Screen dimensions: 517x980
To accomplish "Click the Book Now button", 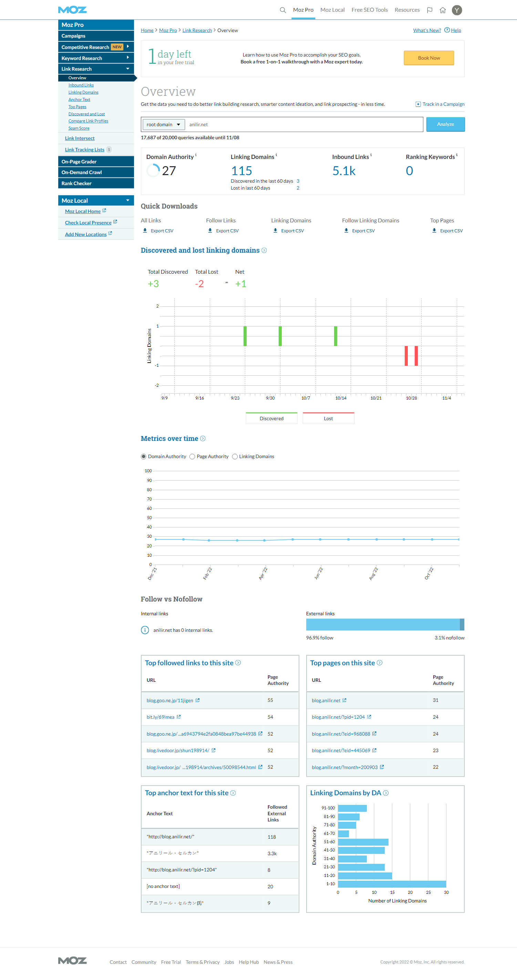I will tap(429, 58).
